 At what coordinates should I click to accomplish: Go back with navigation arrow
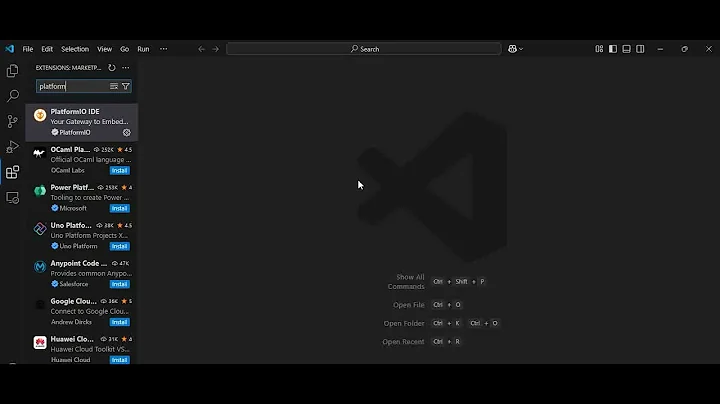point(201,49)
